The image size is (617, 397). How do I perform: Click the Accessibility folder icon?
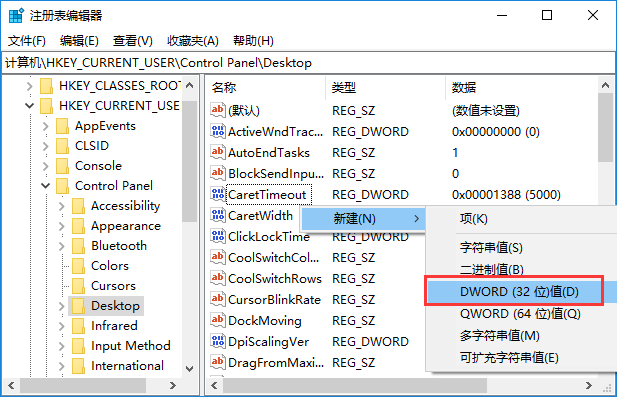click(x=78, y=206)
